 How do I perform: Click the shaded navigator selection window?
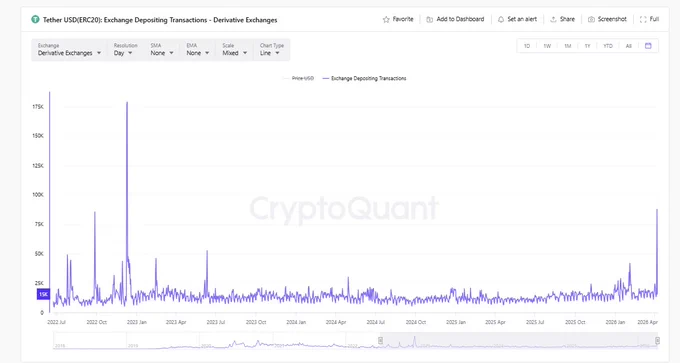(x=519, y=340)
